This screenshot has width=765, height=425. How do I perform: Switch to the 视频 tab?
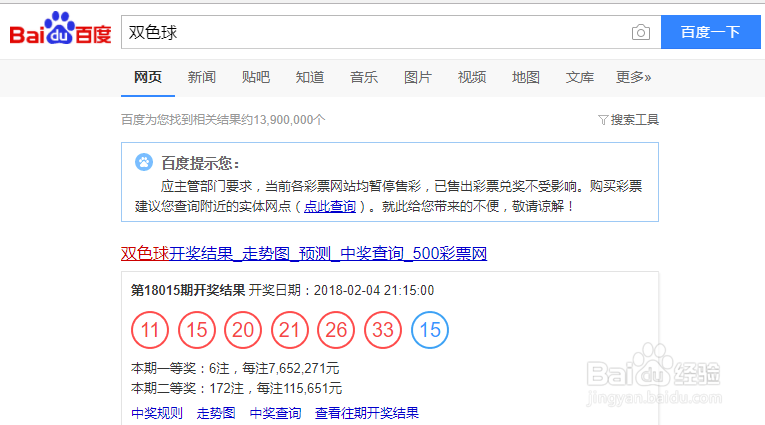point(472,77)
